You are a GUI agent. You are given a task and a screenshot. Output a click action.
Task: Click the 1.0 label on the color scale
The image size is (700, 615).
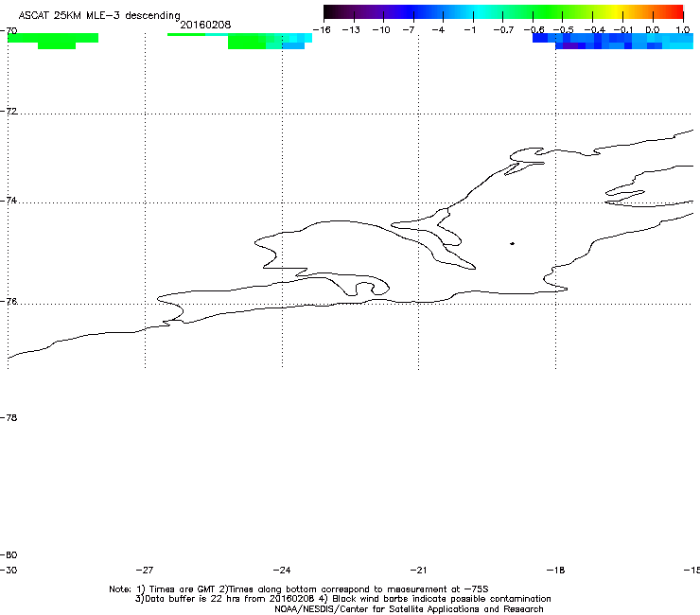pyautogui.click(x=683, y=30)
